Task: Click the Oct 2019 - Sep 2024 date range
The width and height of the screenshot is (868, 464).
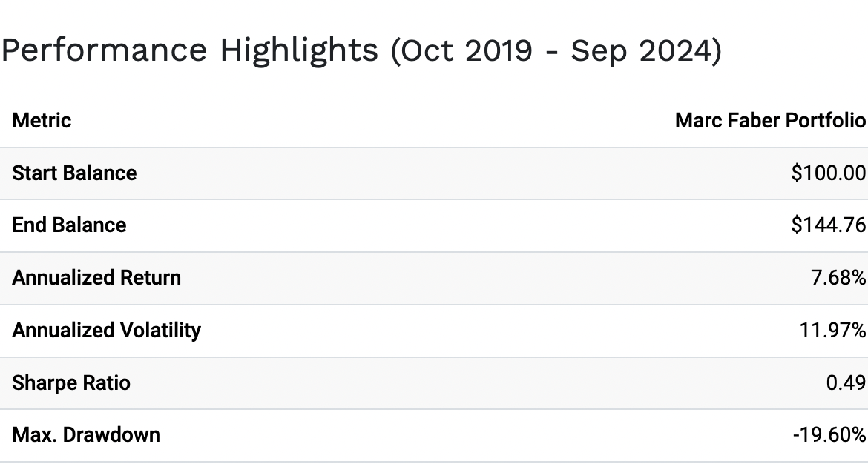Action: (556, 51)
